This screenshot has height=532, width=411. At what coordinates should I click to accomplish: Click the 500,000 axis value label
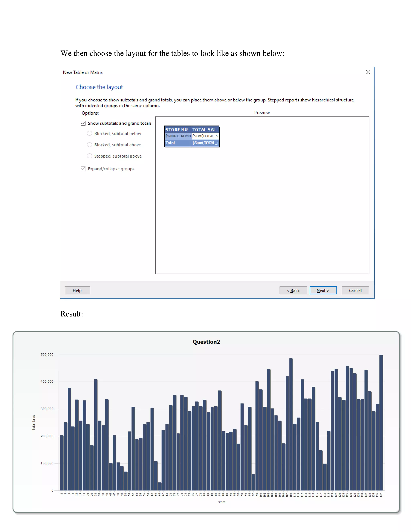(47, 354)
